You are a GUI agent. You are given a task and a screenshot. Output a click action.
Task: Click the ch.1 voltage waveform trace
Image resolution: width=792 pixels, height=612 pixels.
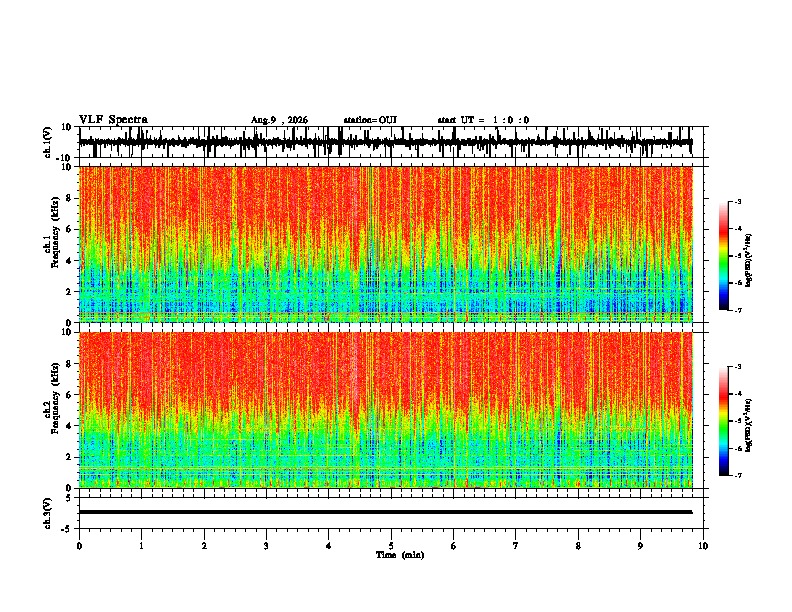tap(385, 142)
